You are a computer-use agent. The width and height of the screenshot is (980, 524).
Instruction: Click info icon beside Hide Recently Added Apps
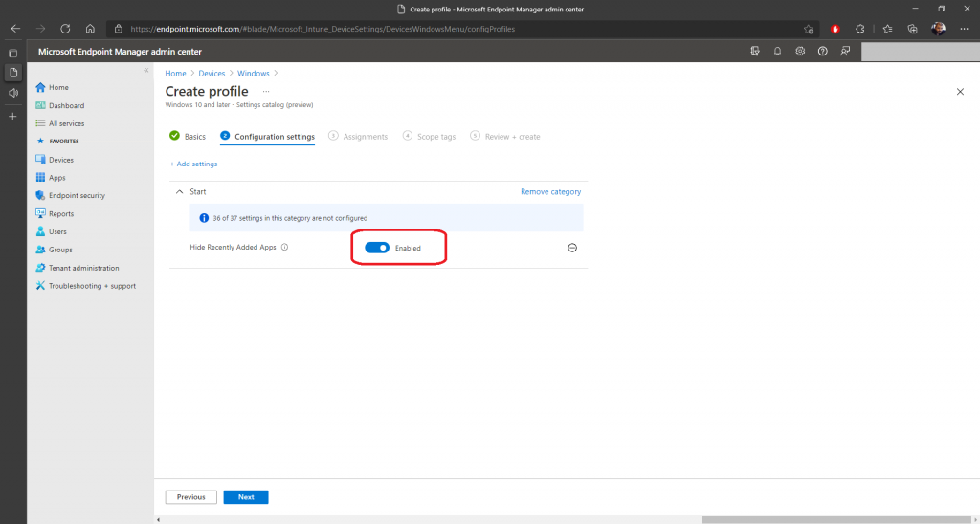pyautogui.click(x=285, y=247)
